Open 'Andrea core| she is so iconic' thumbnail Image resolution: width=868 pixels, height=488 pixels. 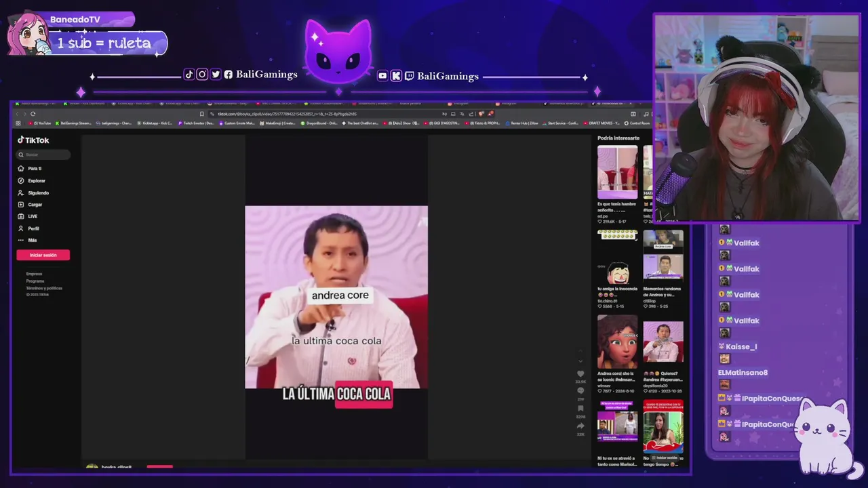point(617,342)
